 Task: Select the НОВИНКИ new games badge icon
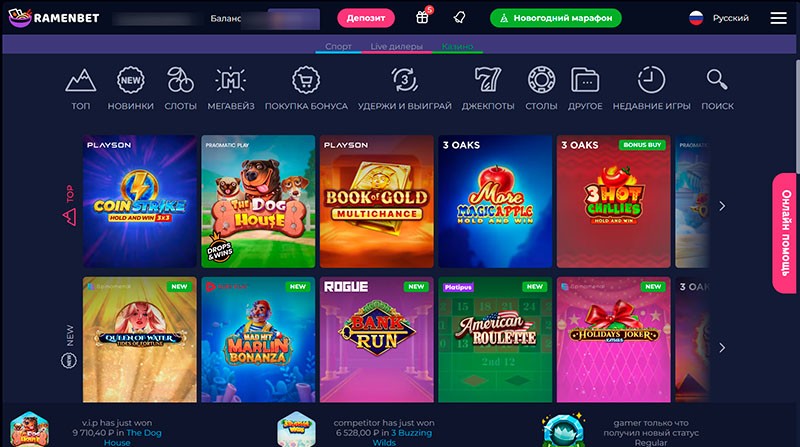(131, 80)
